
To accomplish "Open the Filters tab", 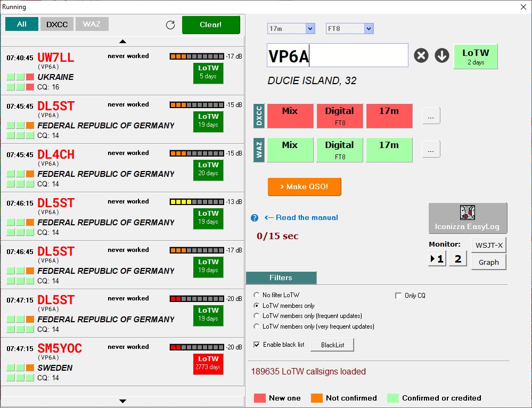I will pyautogui.click(x=281, y=278).
